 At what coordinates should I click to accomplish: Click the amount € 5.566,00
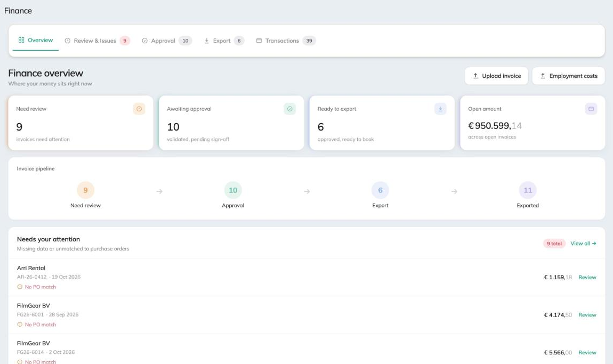tap(558, 352)
